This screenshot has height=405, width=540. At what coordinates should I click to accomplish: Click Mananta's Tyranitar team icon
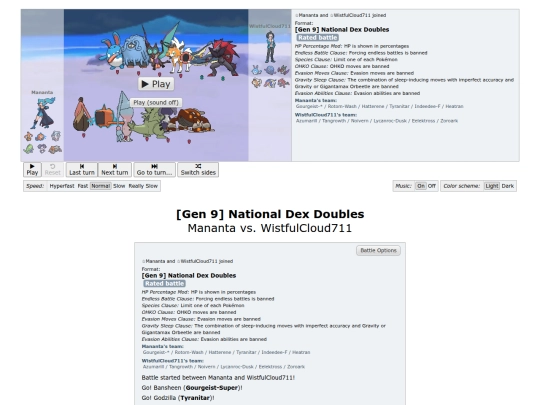click(x=29, y=149)
